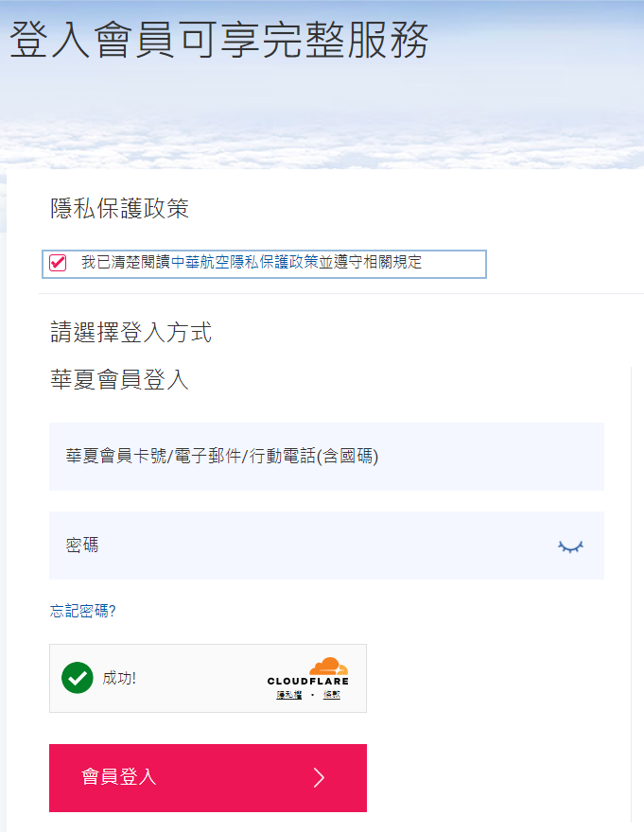Image resolution: width=644 pixels, height=832 pixels.
Task: Click the 成功! verification text
Action: [119, 678]
